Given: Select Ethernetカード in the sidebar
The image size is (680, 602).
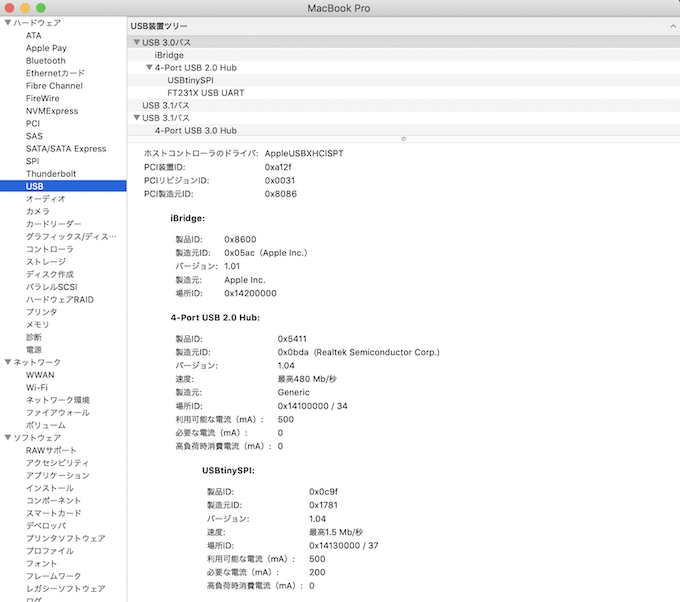Looking at the screenshot, I should [55, 73].
